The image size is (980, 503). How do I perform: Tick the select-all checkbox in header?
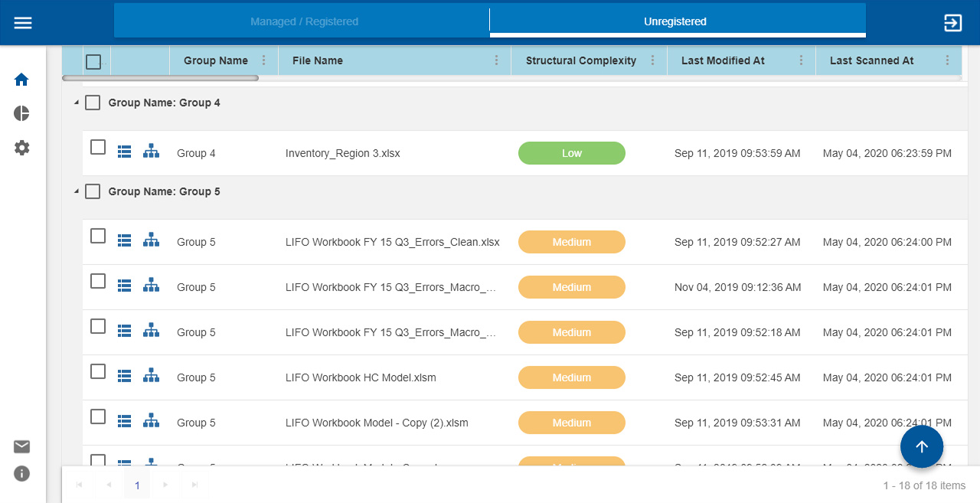[x=93, y=61]
